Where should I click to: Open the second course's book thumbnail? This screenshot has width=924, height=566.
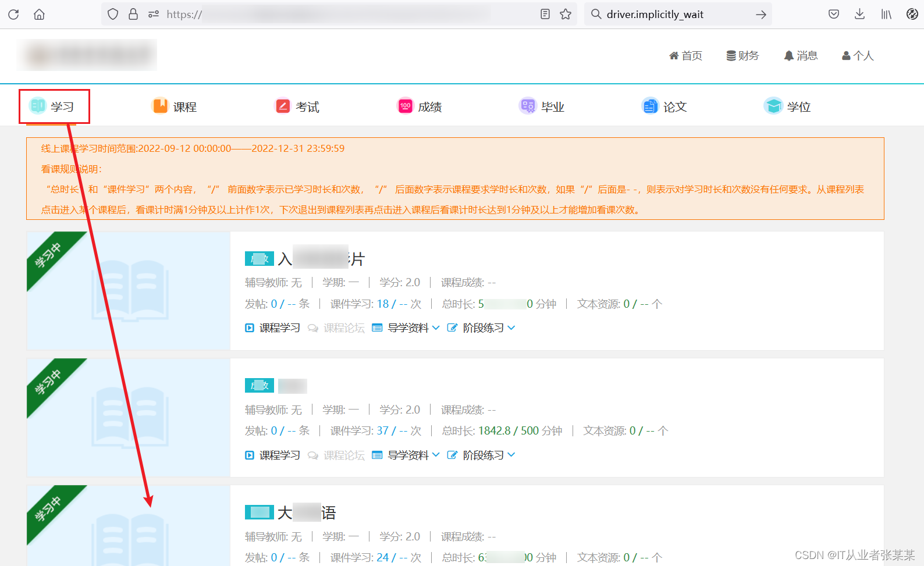pos(129,418)
